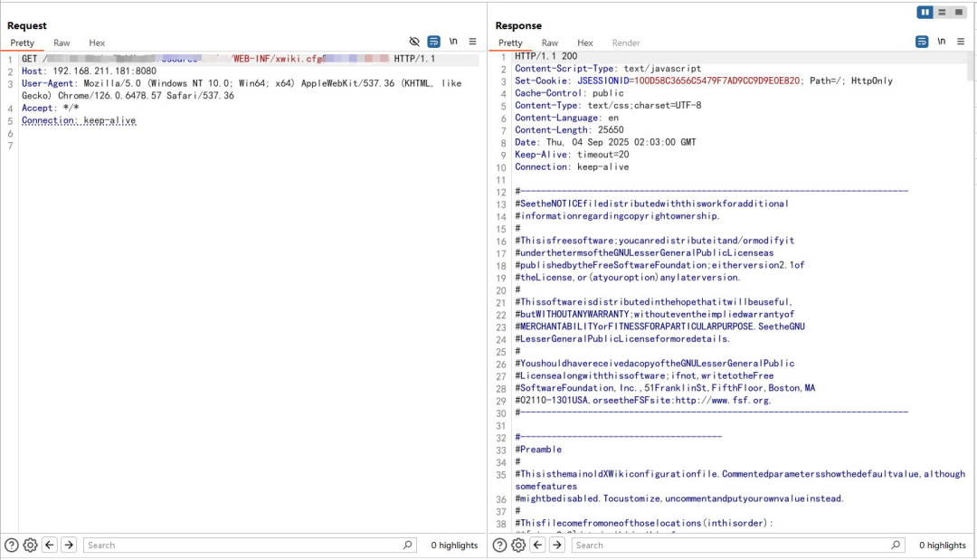Go to next search match in Response
Screen dimensions: 977x560
point(557,545)
